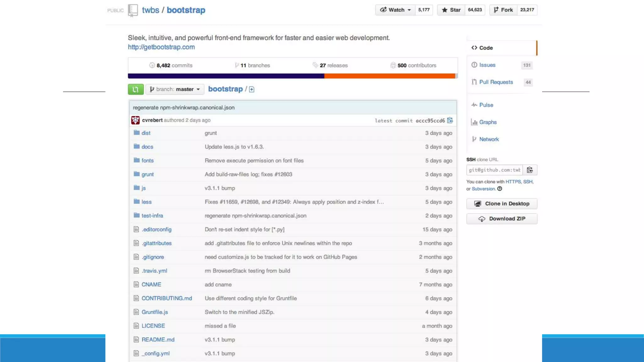644x362 pixels.
Task: Click the SSH clone URL text field
Action: (494, 170)
